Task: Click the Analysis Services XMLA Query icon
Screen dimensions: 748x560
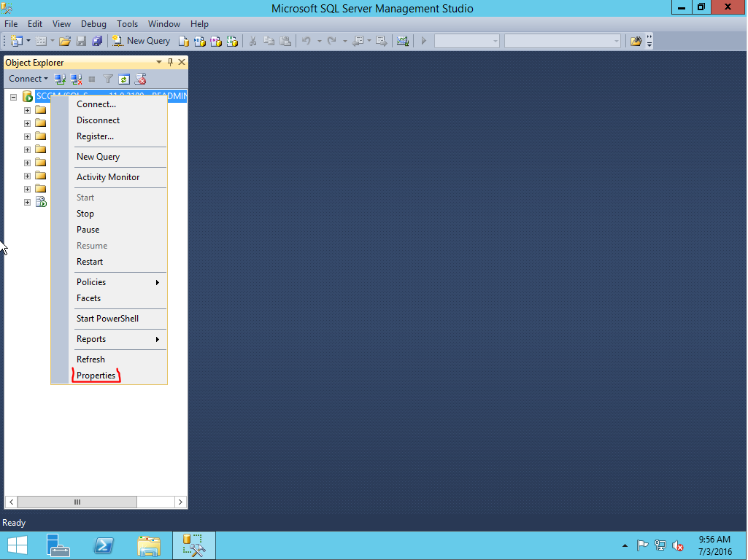Action: 232,41
